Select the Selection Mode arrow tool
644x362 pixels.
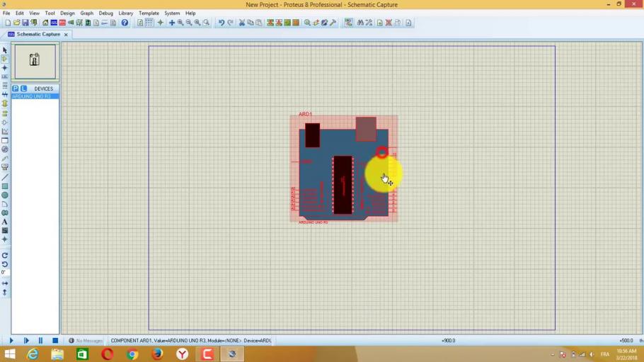click(5, 50)
